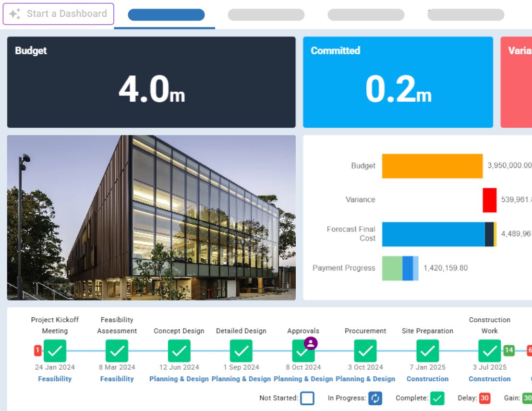Image resolution: width=532 pixels, height=411 pixels.
Task: Click the Start a Dashboard button
Action: (x=58, y=14)
